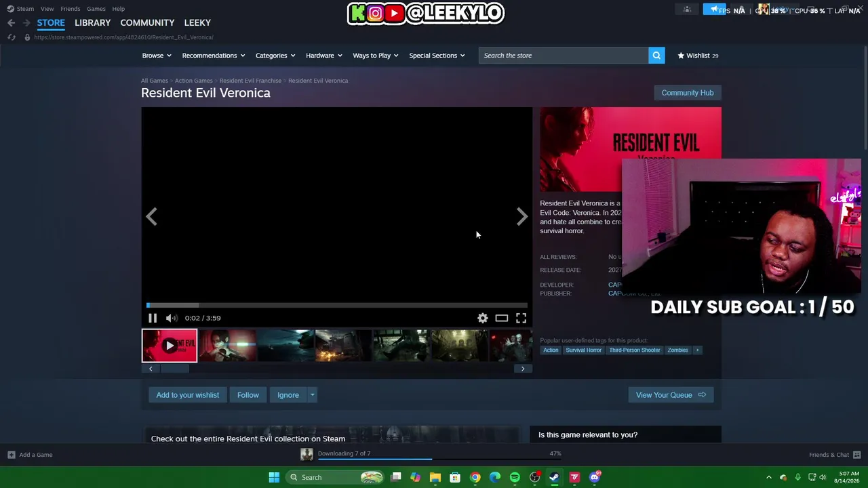Expand the Hardware dropdown

[x=324, y=56]
